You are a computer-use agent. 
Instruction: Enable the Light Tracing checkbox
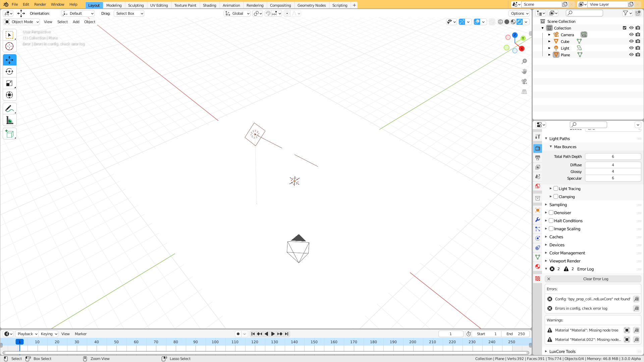click(556, 189)
